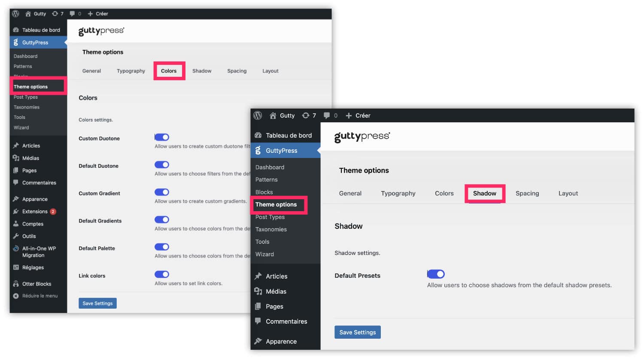The width and height of the screenshot is (644, 358).
Task: Click GuttyPress g icon in back window sidebar
Action: tap(16, 42)
